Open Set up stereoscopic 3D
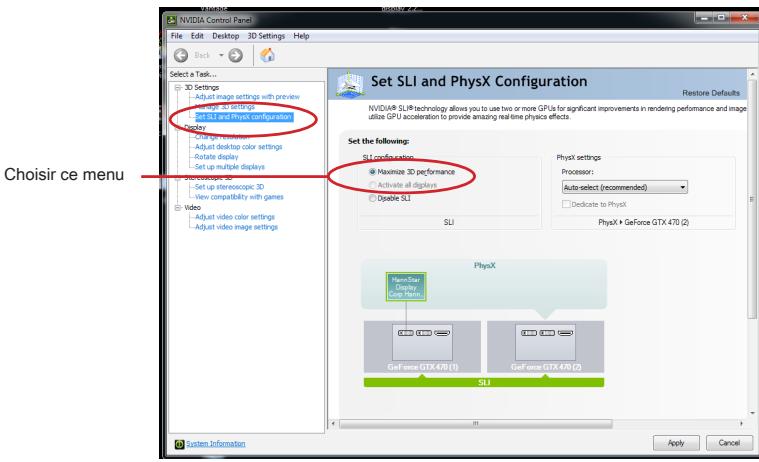 pos(229,187)
